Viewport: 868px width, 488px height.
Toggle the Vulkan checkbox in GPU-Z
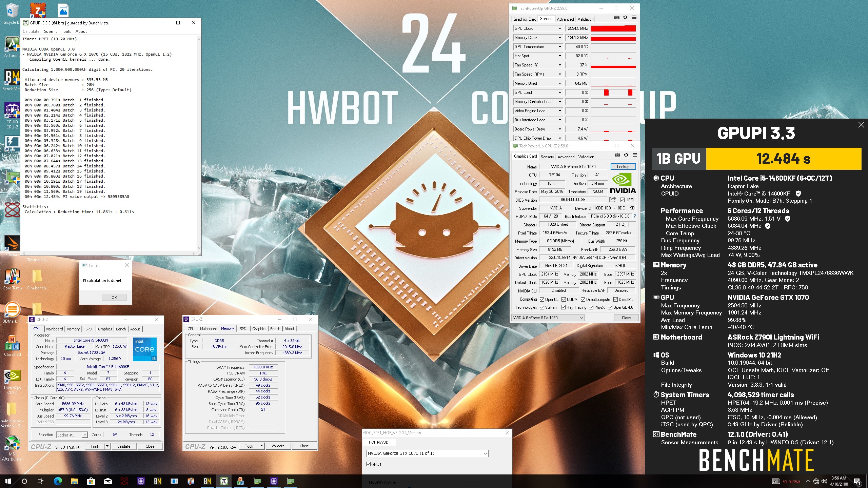click(542, 307)
